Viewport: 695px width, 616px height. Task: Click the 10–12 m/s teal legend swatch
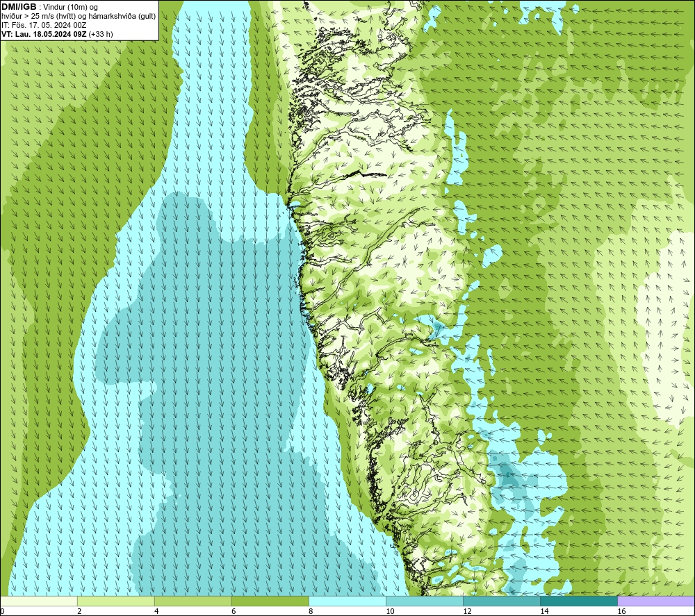(x=424, y=601)
